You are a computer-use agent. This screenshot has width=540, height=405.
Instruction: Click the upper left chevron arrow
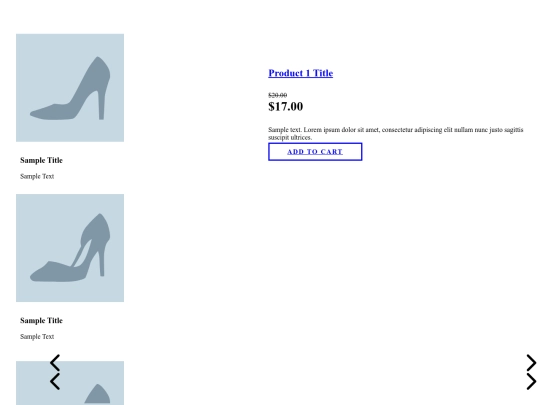(55, 363)
